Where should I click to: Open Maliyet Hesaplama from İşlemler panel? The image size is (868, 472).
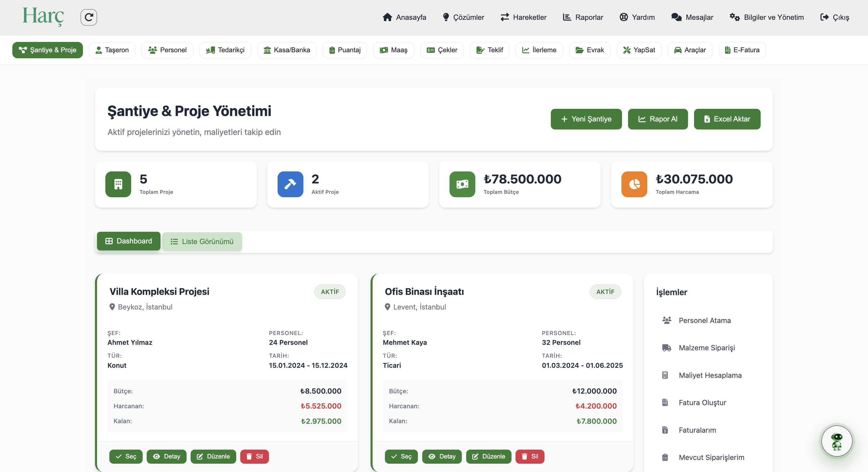coord(710,375)
